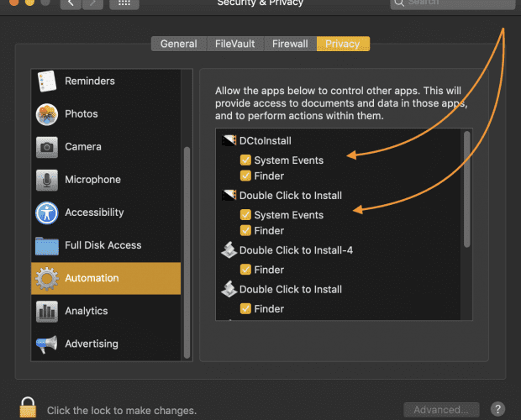Click the lock icon to make changes
Image resolution: width=521 pixels, height=420 pixels.
(x=28, y=407)
